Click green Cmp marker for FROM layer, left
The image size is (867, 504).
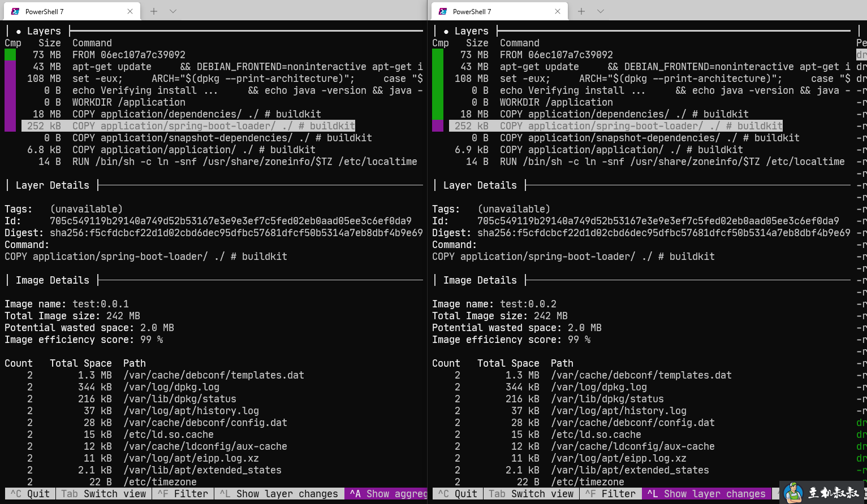(x=10, y=55)
